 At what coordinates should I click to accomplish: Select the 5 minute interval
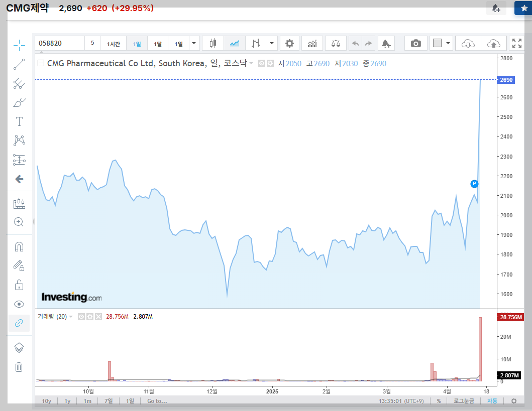click(92, 43)
